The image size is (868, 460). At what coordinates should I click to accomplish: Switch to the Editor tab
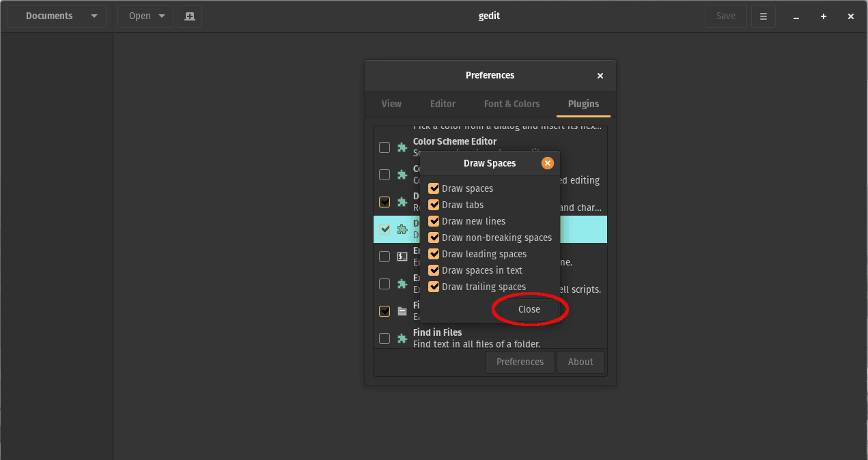click(x=443, y=104)
